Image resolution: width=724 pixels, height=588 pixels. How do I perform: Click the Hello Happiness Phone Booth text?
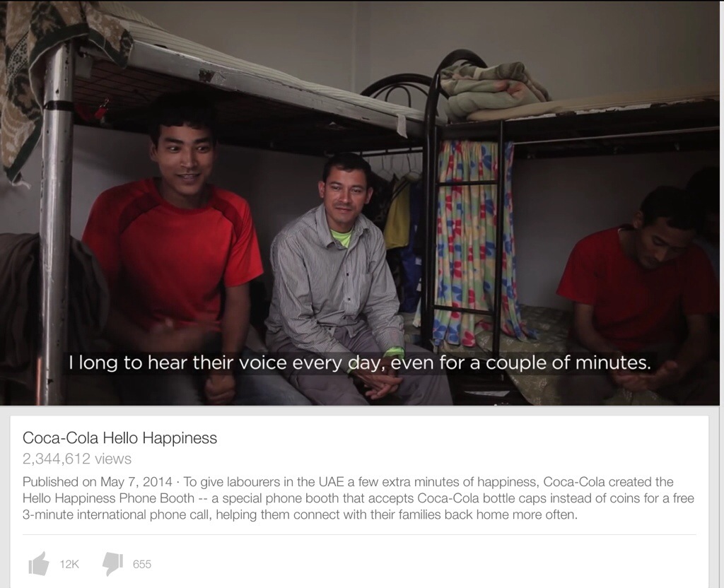[108, 498]
